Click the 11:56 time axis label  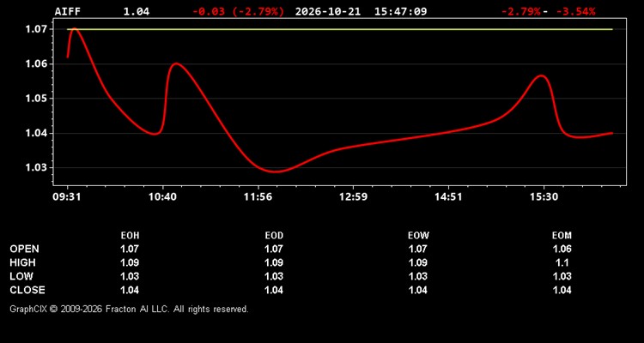[x=258, y=197]
